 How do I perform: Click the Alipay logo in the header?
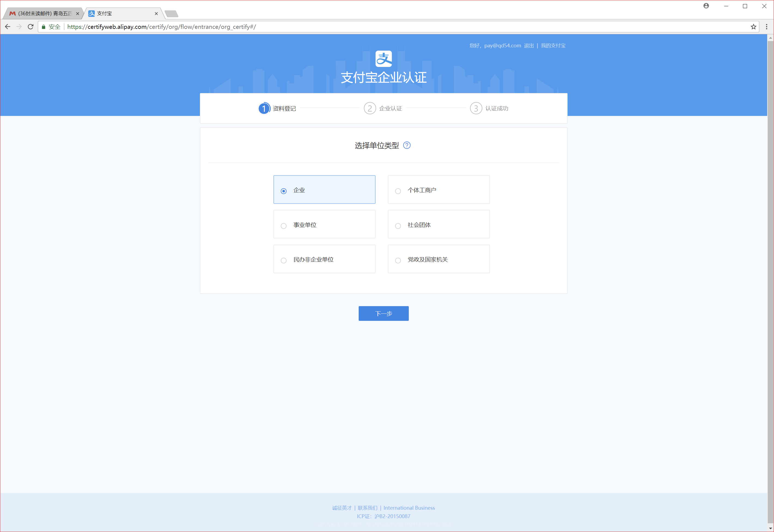coord(383,59)
